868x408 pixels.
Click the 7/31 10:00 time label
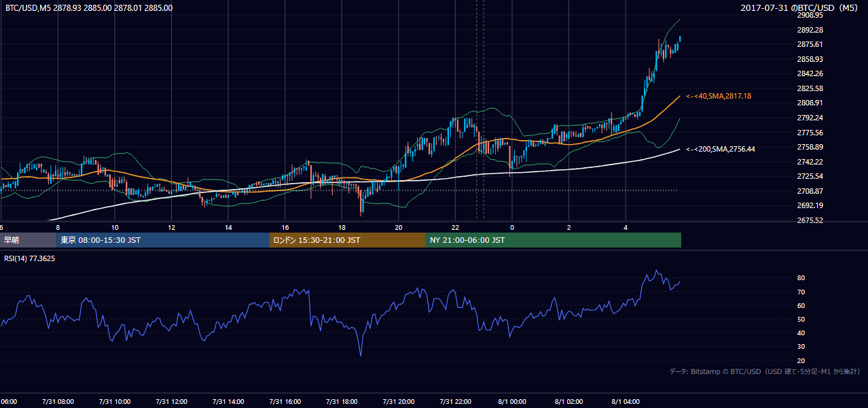[115, 402]
